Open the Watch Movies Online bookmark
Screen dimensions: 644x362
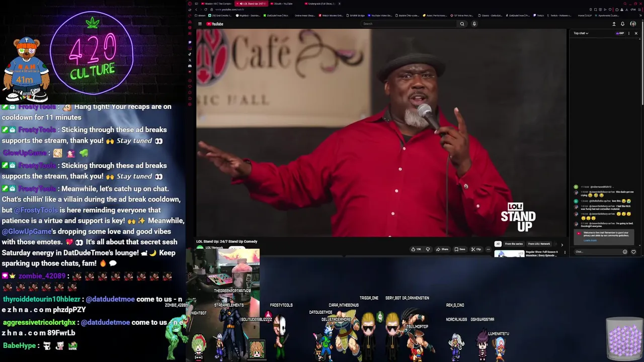point(331,16)
